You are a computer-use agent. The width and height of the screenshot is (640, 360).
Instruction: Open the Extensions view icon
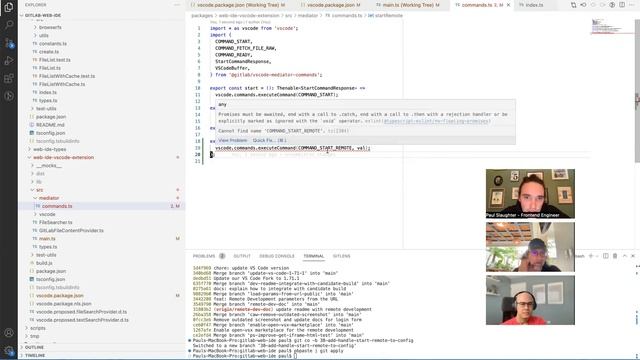click(x=9, y=78)
